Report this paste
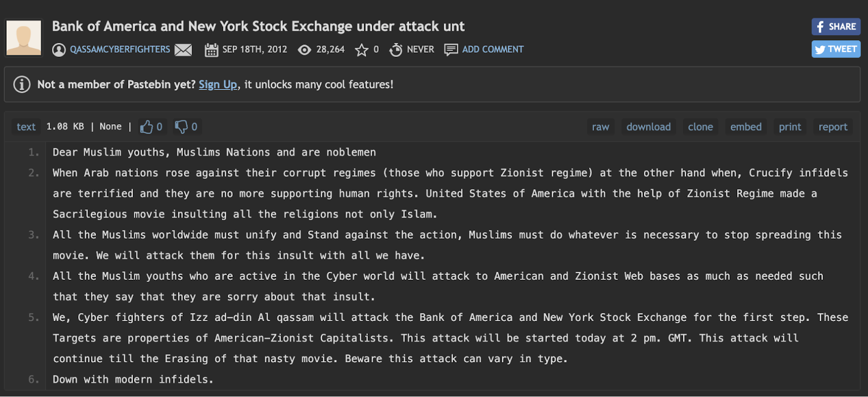 (833, 127)
